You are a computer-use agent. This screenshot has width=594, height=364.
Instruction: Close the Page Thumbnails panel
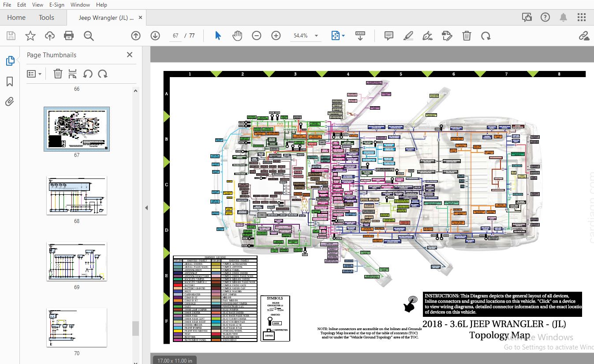130,55
